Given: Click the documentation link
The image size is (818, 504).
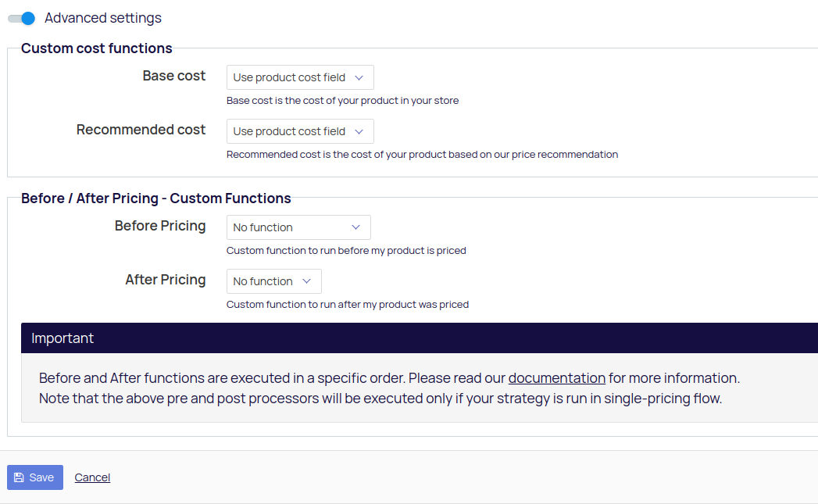Looking at the screenshot, I should [x=556, y=377].
